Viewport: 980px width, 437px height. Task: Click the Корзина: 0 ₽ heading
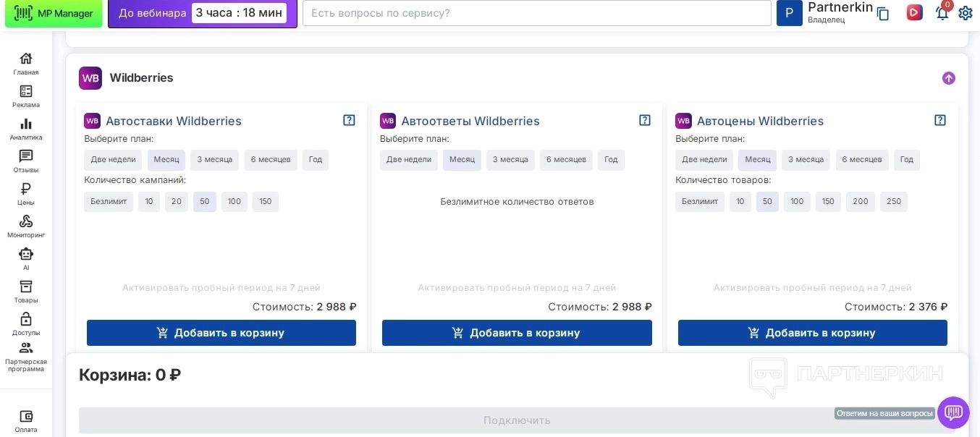point(130,375)
